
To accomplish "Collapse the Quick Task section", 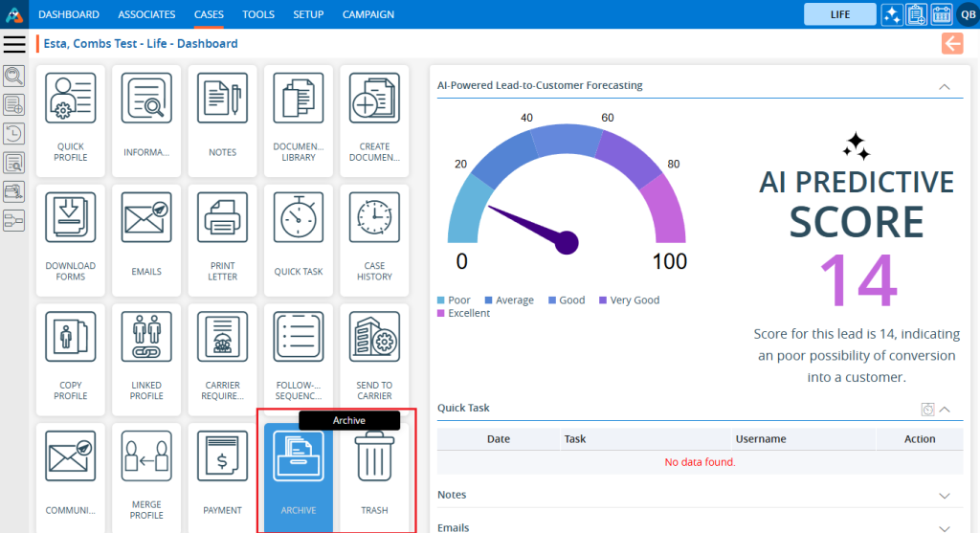I will [x=945, y=410].
